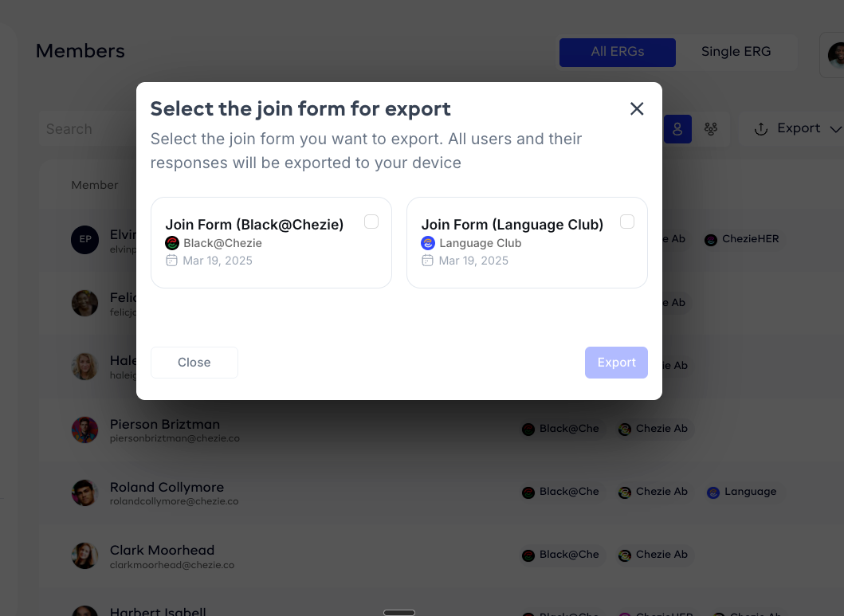844x616 pixels.
Task: Tick the Join Form (Black@Chezie) checkbox
Action: tap(371, 222)
